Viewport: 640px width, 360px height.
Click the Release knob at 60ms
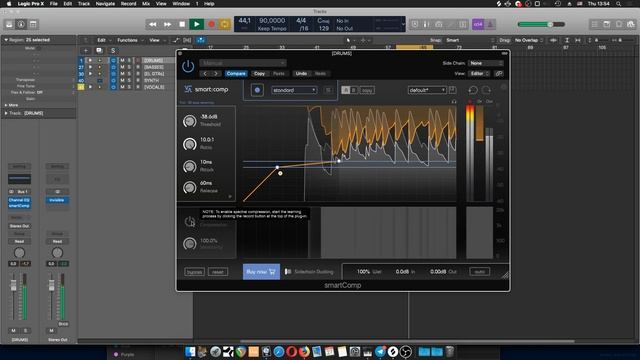pos(189,187)
